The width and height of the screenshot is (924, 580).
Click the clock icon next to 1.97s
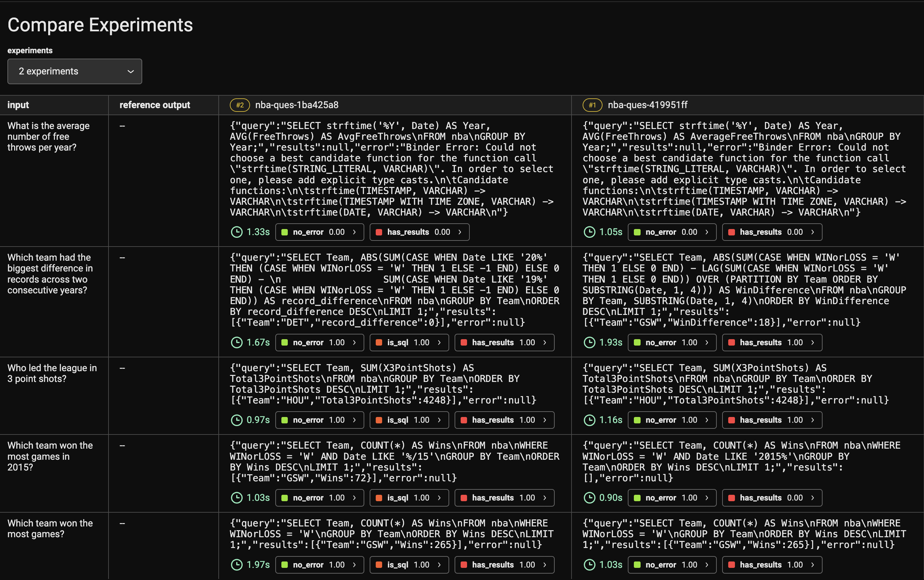(237, 565)
